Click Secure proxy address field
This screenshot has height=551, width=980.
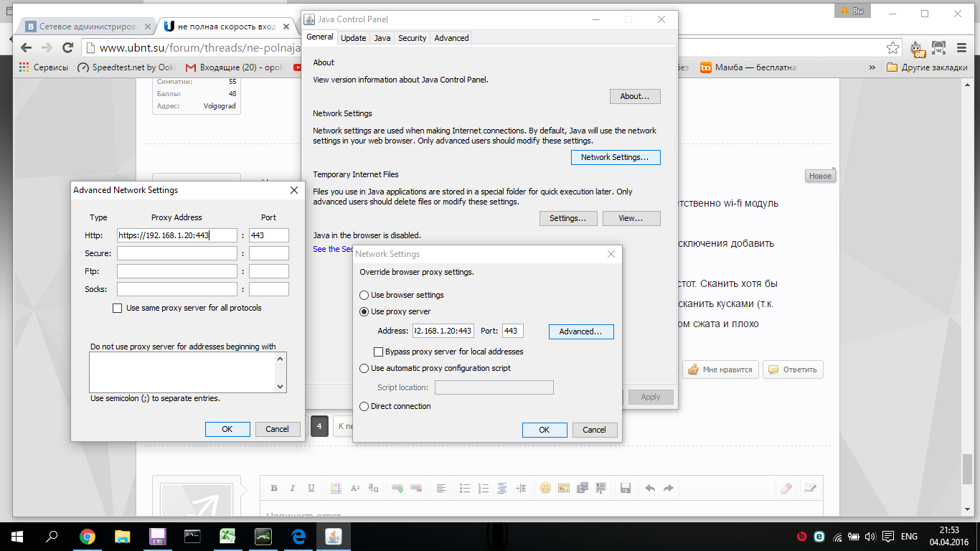[176, 253]
